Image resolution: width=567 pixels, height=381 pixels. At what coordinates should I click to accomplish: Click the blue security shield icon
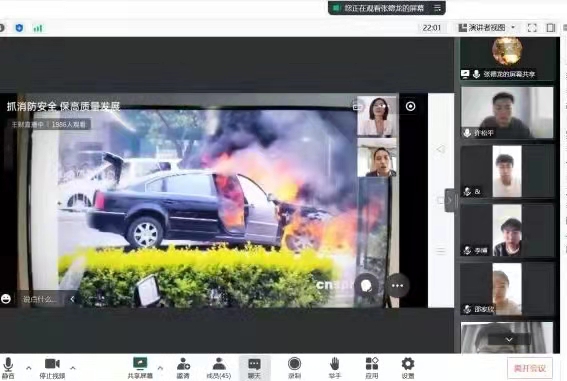(x=19, y=28)
